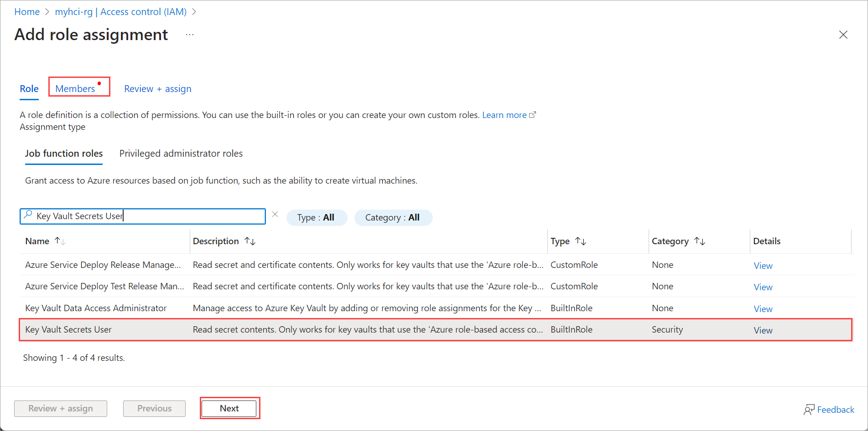Select the Key Vault Data Access Administrator row
The width and height of the screenshot is (868, 431).
pyautogui.click(x=436, y=308)
